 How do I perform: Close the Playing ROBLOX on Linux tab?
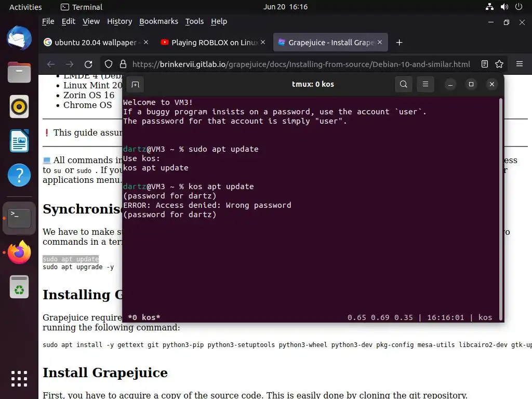263,43
